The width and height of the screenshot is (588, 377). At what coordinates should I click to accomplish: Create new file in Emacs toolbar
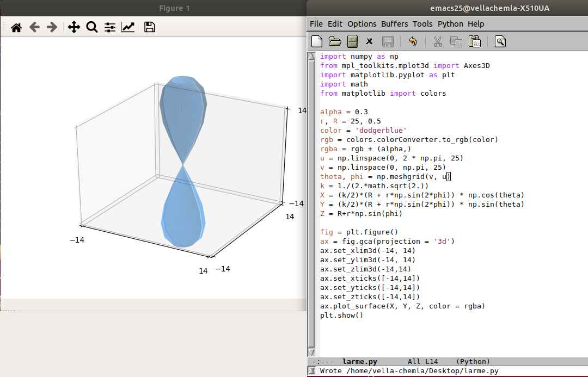point(317,41)
